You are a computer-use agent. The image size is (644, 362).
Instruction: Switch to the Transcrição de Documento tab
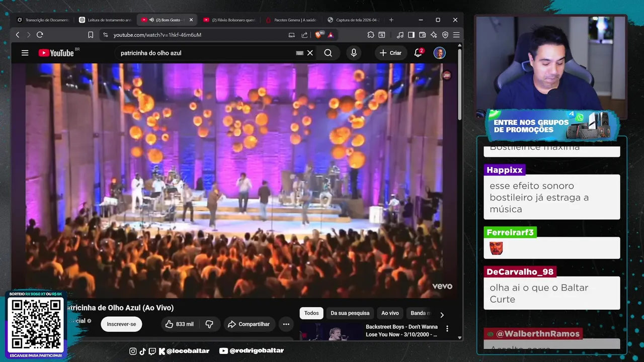[x=43, y=20]
